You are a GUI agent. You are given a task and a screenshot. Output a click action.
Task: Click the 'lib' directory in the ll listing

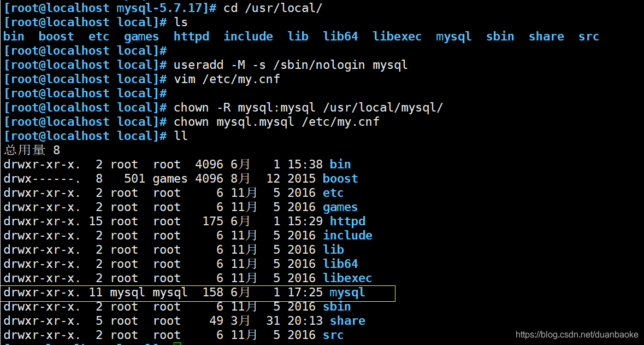click(x=333, y=250)
